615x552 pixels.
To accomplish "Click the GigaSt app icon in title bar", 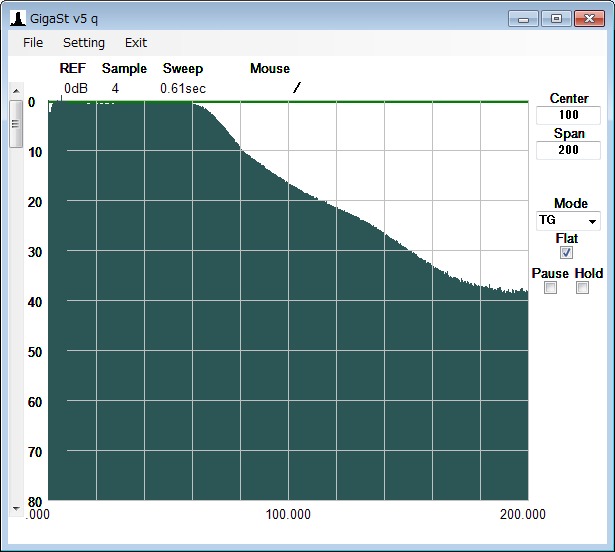I will (17, 18).
